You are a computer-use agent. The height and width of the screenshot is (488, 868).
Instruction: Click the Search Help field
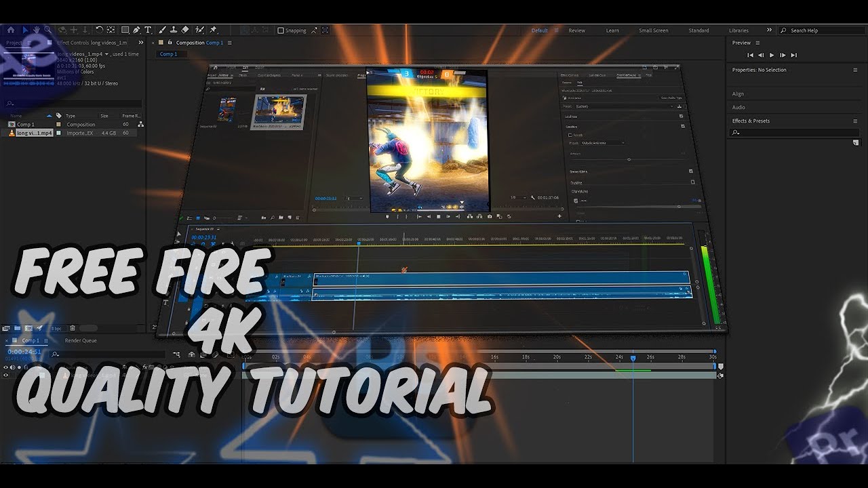click(x=821, y=30)
